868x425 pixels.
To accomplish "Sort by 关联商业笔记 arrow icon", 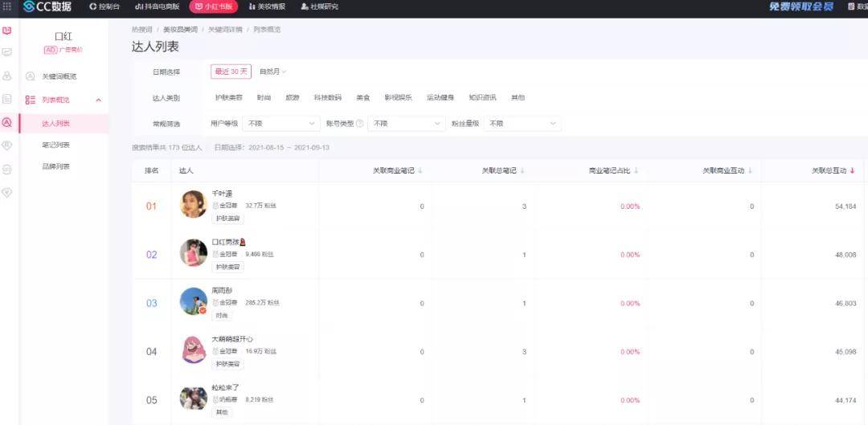I will point(420,170).
